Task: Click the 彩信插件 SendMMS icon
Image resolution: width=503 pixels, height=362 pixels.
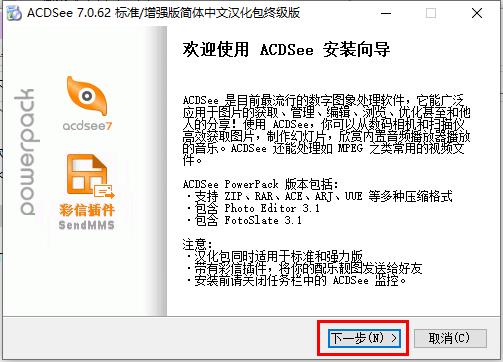Action: pyautogui.click(x=90, y=176)
